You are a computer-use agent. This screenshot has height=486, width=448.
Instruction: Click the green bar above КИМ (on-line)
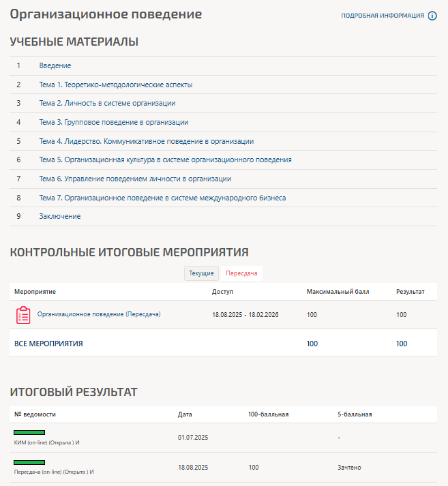coord(29,432)
